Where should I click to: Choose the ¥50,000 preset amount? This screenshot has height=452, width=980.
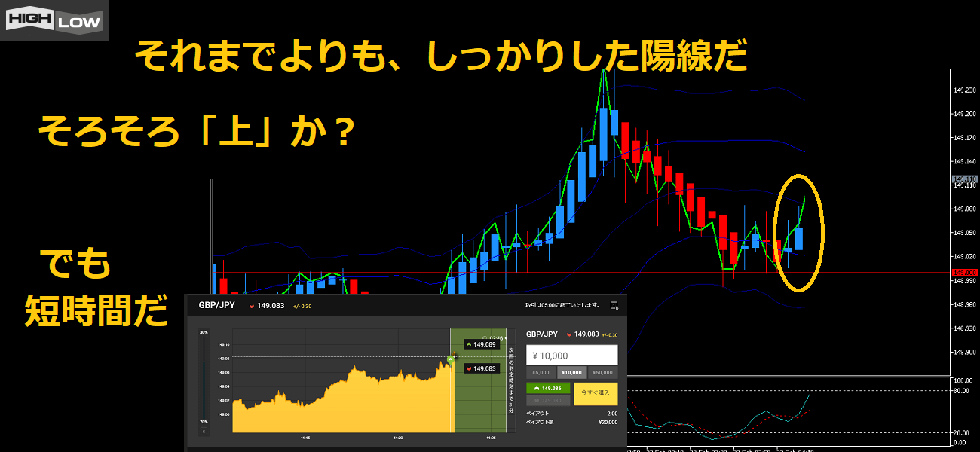[602, 372]
